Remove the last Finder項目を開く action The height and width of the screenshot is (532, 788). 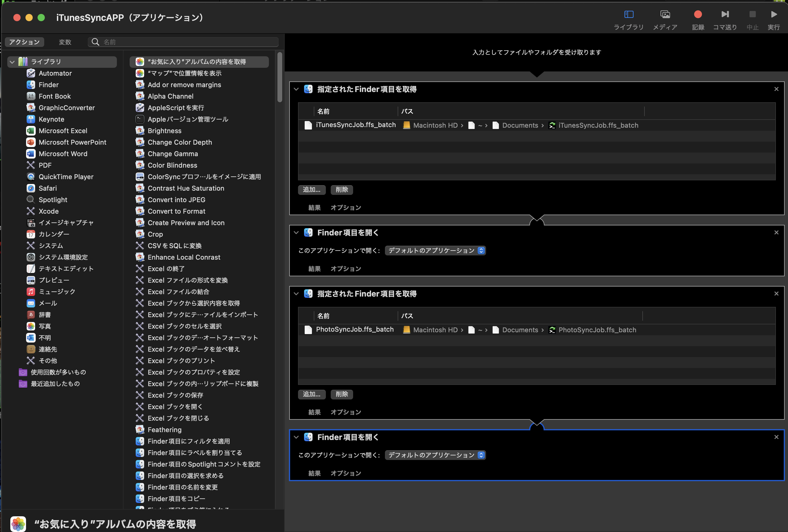click(776, 437)
